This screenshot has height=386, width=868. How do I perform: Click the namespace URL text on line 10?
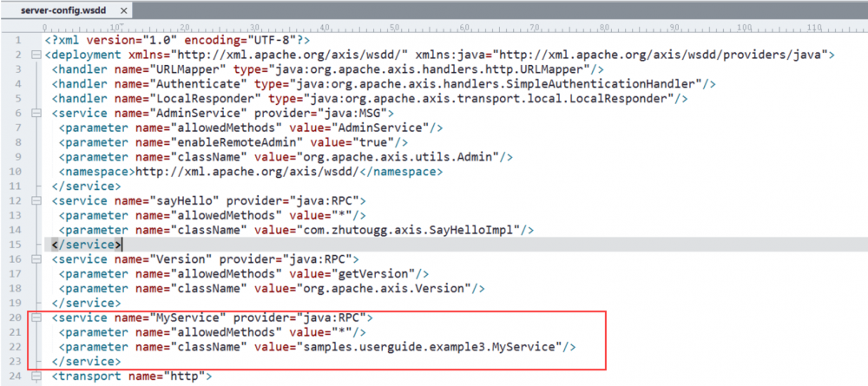pos(247,172)
